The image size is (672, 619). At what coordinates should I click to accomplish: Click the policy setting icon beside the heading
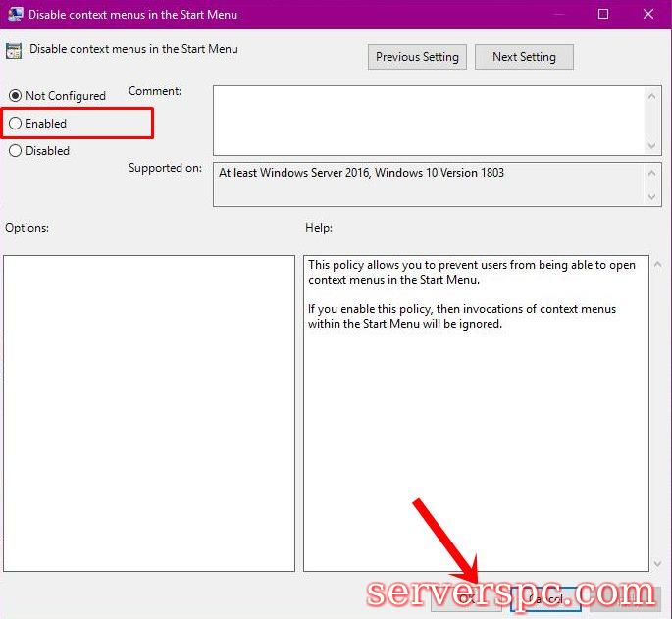click(x=15, y=50)
